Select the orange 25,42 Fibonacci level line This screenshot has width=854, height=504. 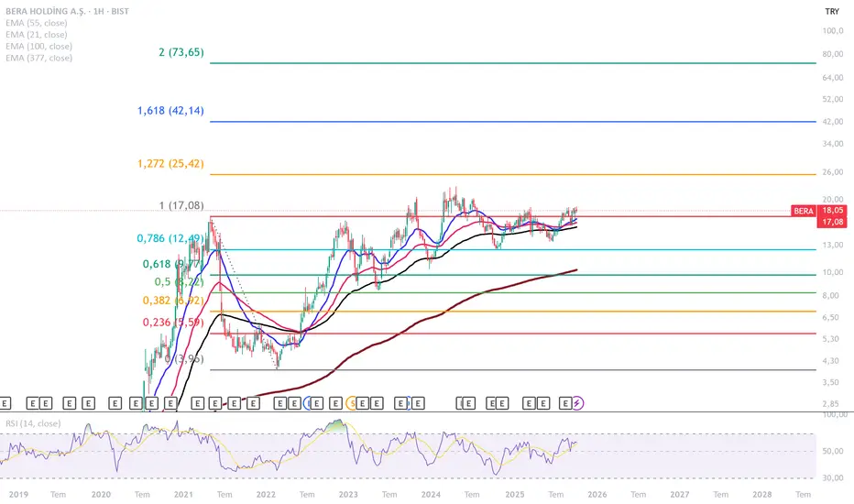[512, 174]
